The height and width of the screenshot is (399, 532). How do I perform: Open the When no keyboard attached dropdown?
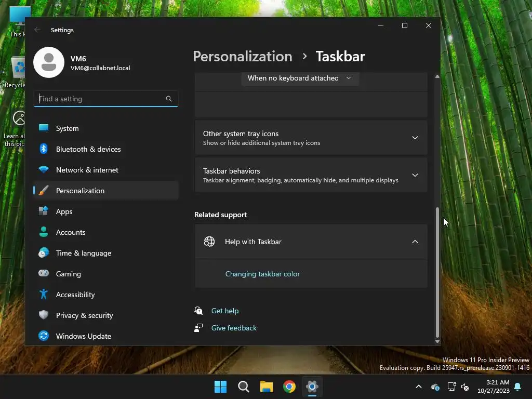300,78
